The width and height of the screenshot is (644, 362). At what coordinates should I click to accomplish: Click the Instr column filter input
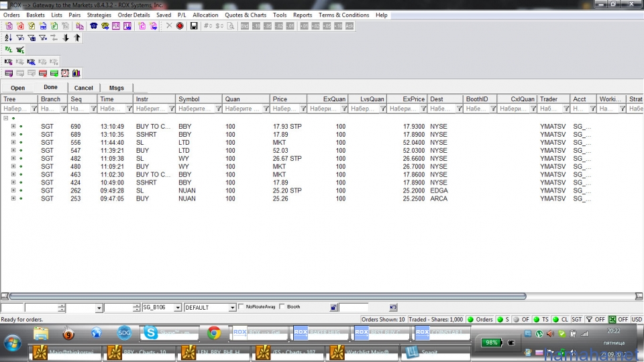151,109
